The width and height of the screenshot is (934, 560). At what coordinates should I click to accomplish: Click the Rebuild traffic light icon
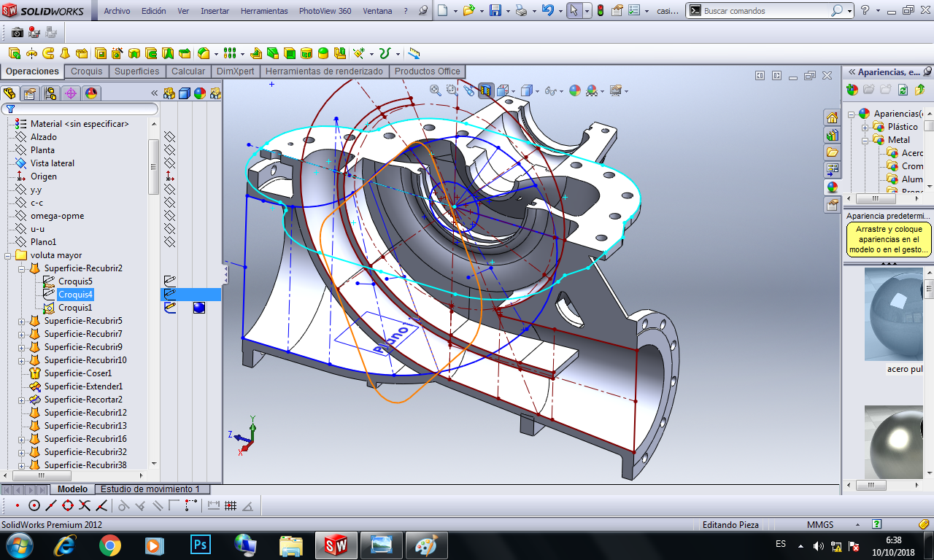click(601, 11)
